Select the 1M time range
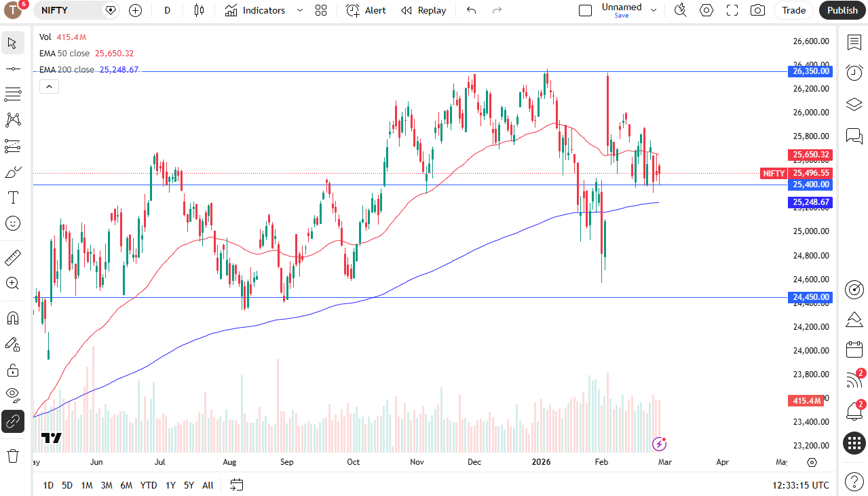Viewport: 868px width, 496px height. [x=87, y=485]
